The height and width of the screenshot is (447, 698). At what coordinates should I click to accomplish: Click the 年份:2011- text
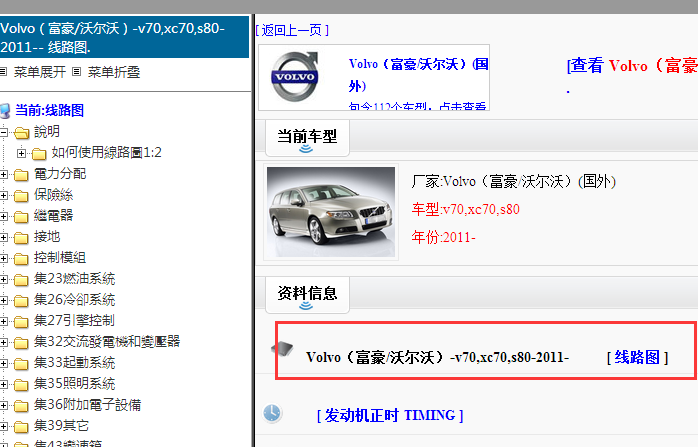[443, 237]
